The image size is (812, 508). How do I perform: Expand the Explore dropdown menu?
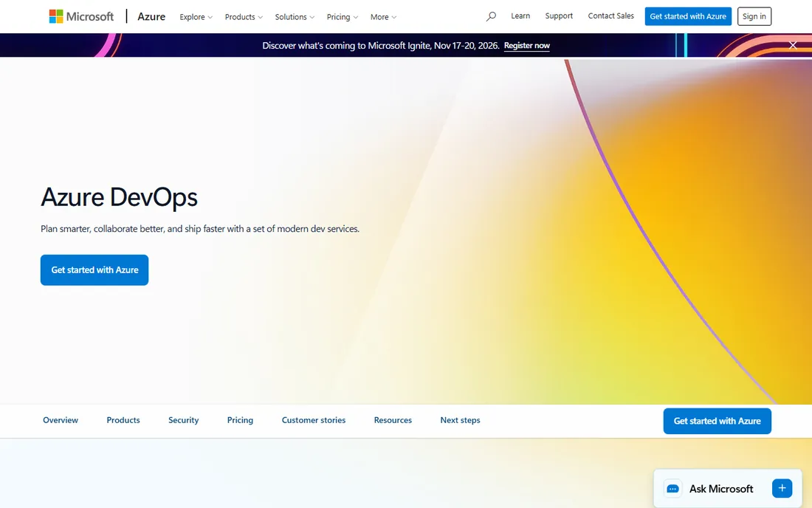click(196, 17)
